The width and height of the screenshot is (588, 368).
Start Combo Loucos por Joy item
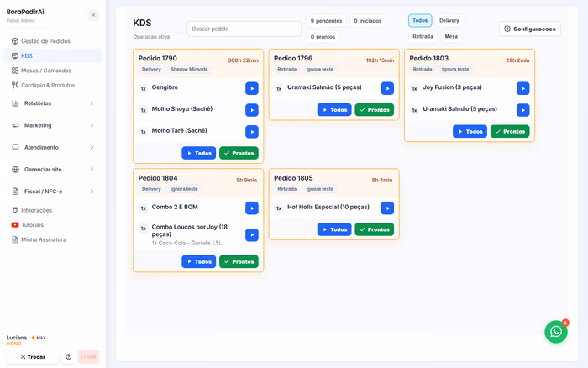coord(252,234)
